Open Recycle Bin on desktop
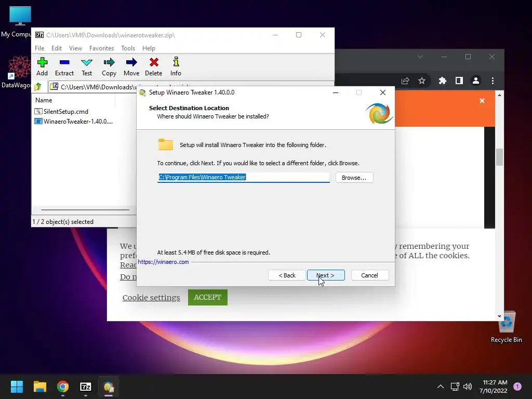 506,327
